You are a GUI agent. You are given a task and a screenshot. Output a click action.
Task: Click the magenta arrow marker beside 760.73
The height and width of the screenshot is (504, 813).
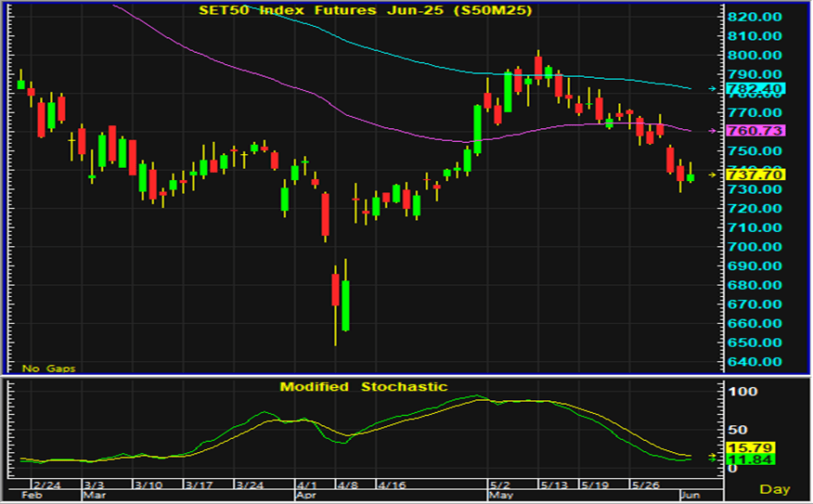coord(713,131)
